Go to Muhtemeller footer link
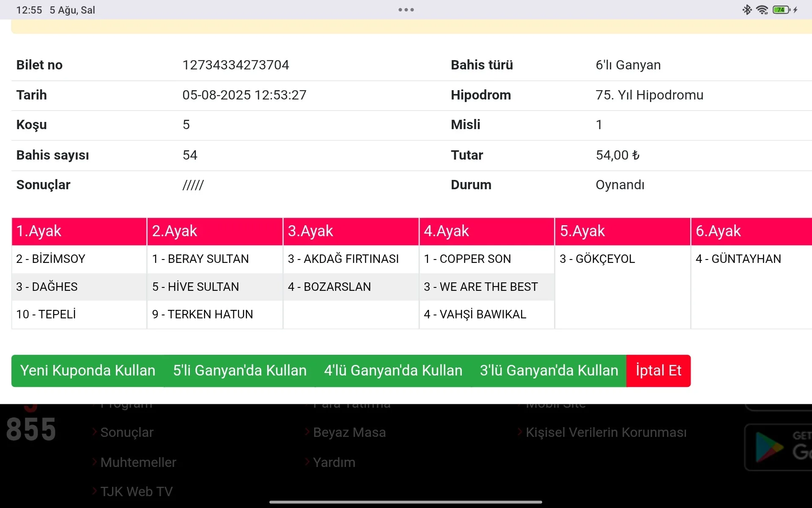 coord(138,462)
